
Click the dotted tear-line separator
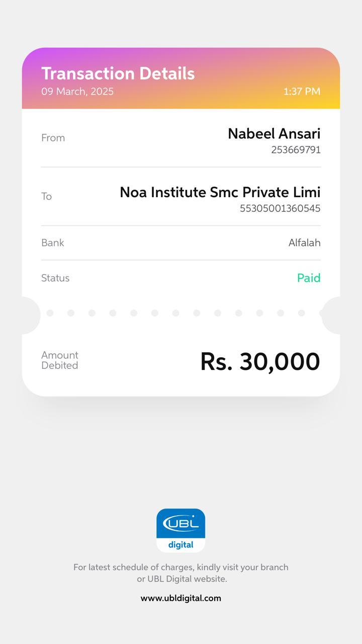click(x=181, y=313)
